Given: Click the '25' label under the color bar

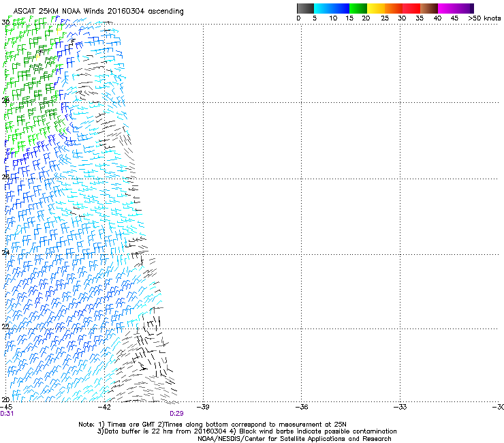Looking at the screenshot, I should click(x=385, y=18).
